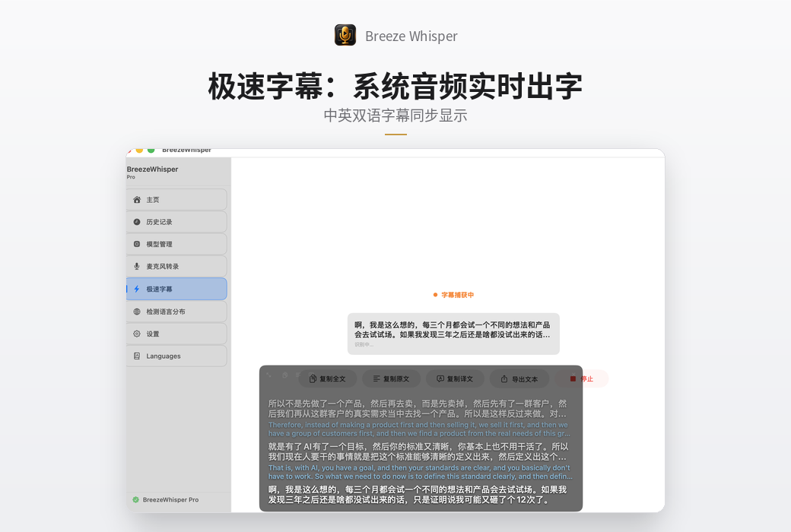Image resolution: width=791 pixels, height=532 pixels.
Task: Open 历史记录 via its clock icon
Action: coord(137,222)
